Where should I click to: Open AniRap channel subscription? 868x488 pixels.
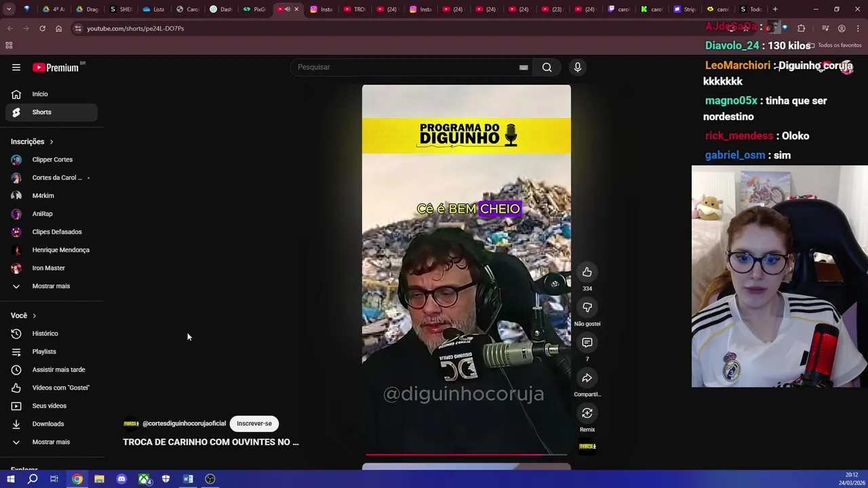(x=52, y=213)
